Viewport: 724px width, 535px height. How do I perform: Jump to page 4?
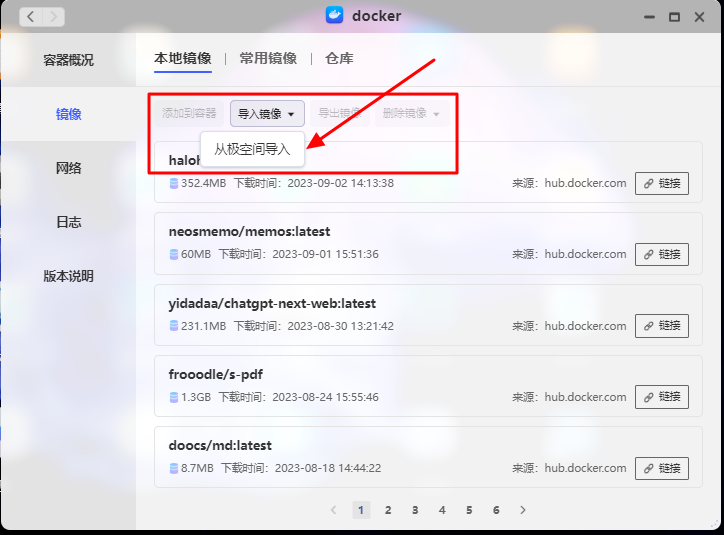tap(442, 510)
